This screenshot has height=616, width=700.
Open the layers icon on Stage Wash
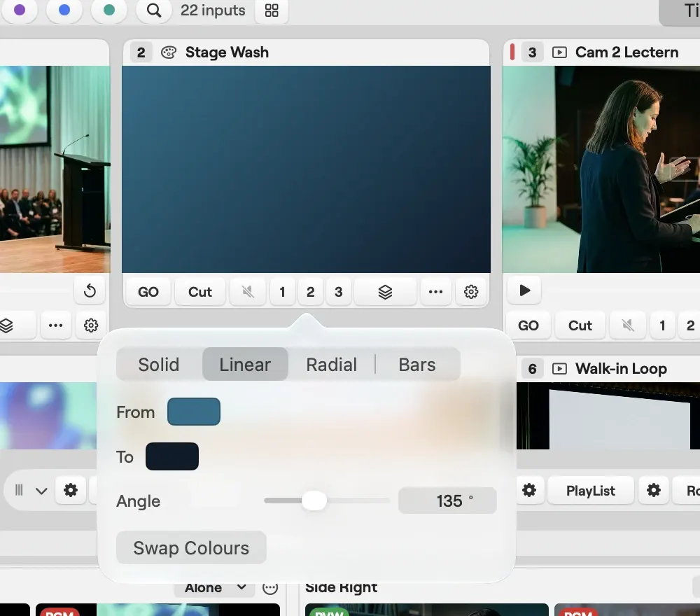tap(385, 292)
